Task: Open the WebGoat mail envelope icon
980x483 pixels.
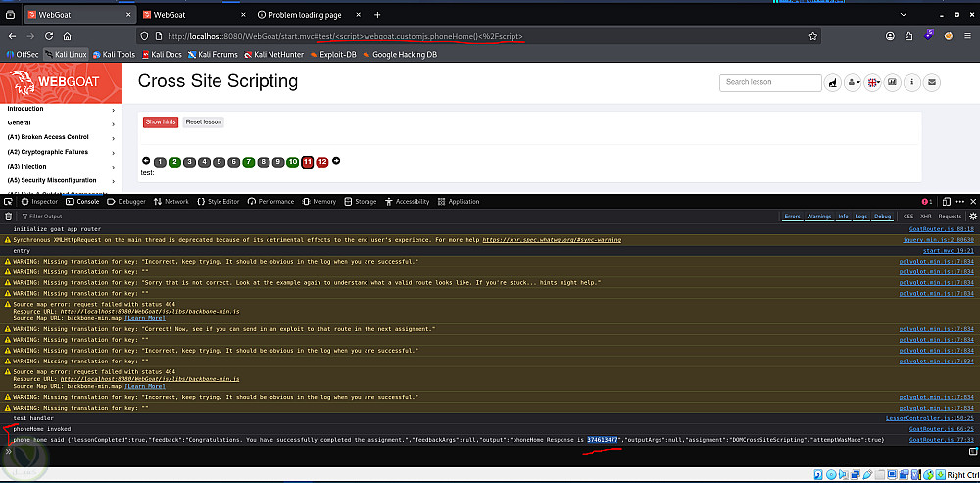Action: [932, 82]
